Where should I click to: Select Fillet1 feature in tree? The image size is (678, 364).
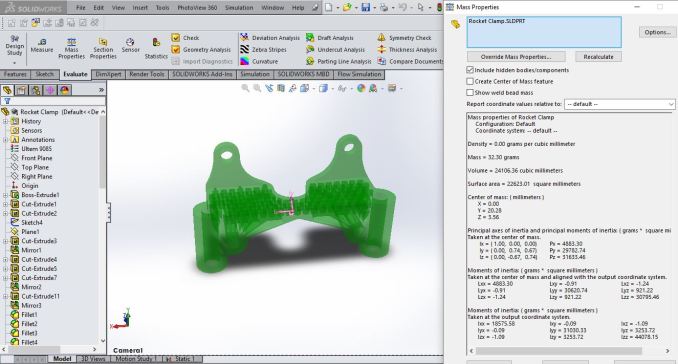[29, 315]
